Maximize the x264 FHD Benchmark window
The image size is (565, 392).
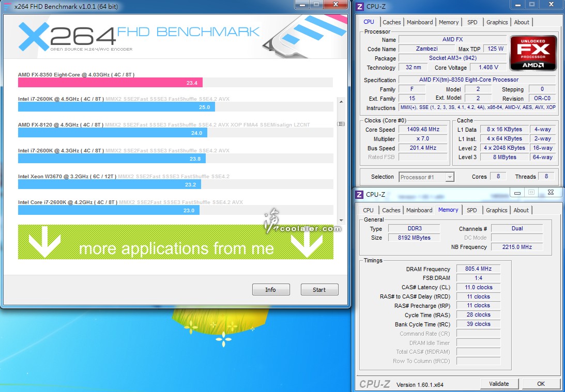coord(316,5)
